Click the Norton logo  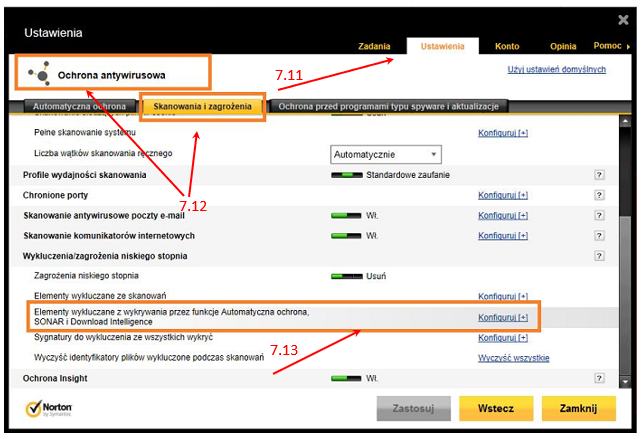pyautogui.click(x=49, y=409)
